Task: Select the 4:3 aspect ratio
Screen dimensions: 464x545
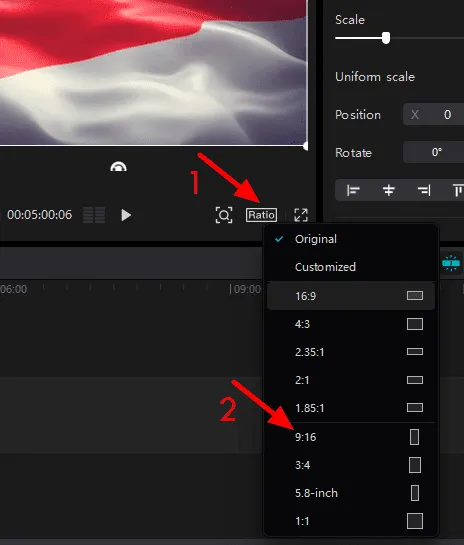Action: coord(351,324)
